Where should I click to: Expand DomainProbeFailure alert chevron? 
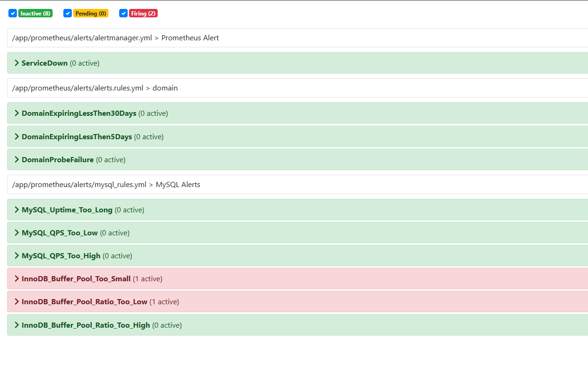[x=17, y=159]
